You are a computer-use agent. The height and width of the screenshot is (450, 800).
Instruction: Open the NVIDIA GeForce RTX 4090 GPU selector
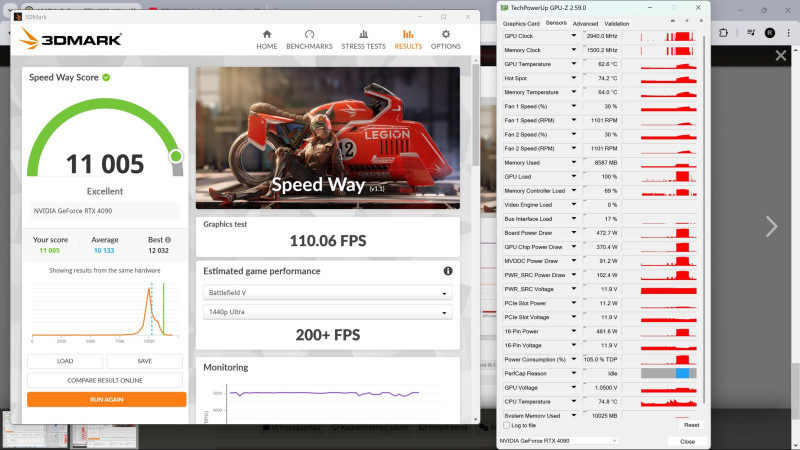click(x=558, y=441)
